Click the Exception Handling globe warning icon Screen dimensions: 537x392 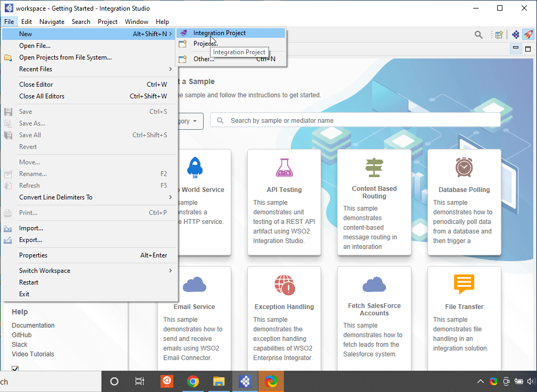[284, 285]
